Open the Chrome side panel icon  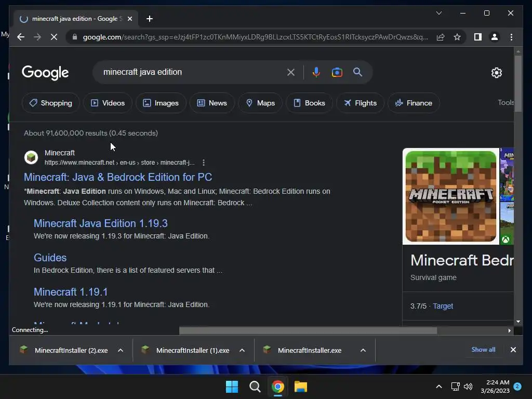pos(478,37)
